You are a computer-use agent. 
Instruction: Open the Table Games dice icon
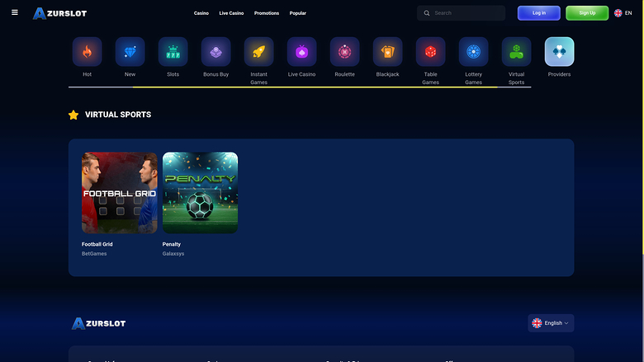click(430, 52)
